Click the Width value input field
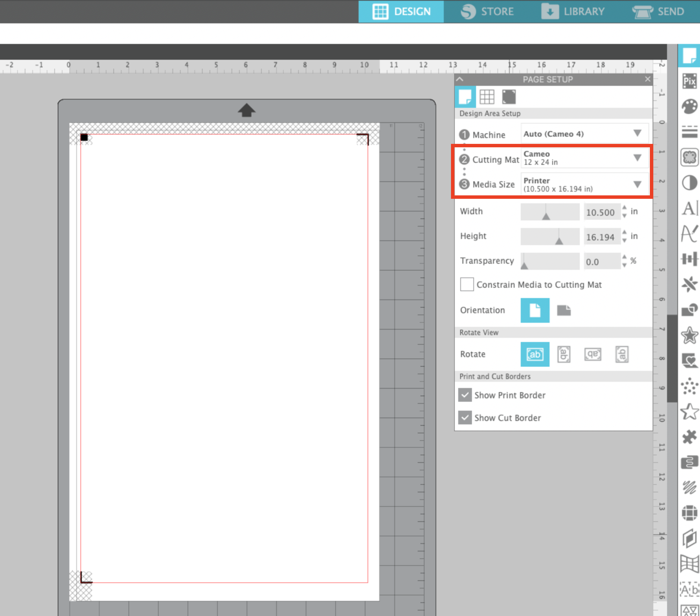This screenshot has width=700, height=616. (600, 212)
